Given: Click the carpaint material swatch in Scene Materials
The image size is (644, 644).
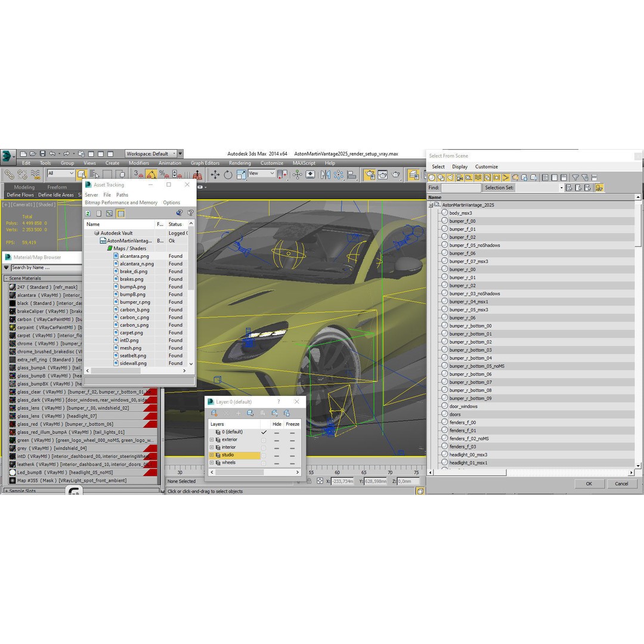Looking at the screenshot, I should (x=13, y=328).
